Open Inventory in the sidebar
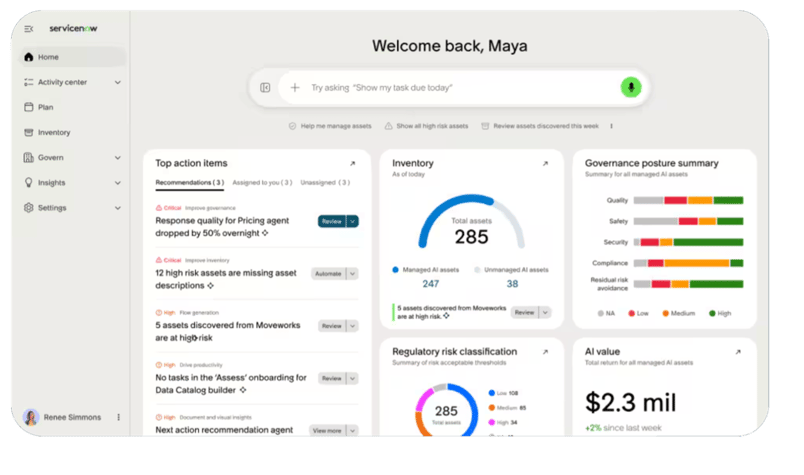The width and height of the screenshot is (804, 475). tap(73, 132)
